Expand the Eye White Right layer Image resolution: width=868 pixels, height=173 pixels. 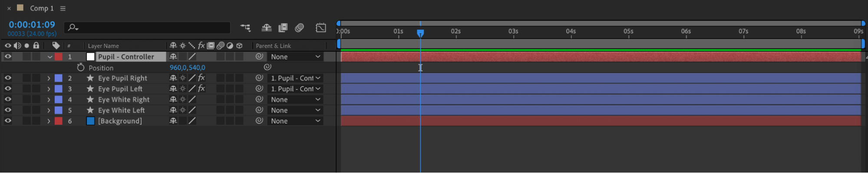(x=49, y=100)
